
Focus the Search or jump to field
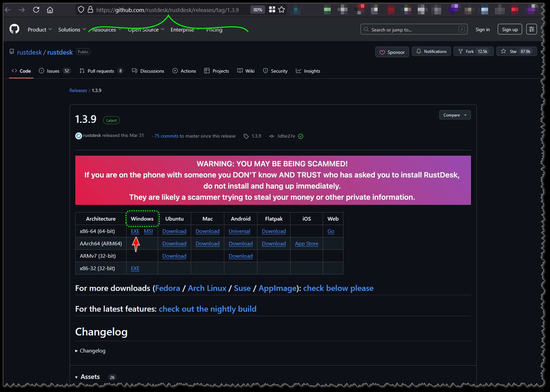tap(413, 29)
